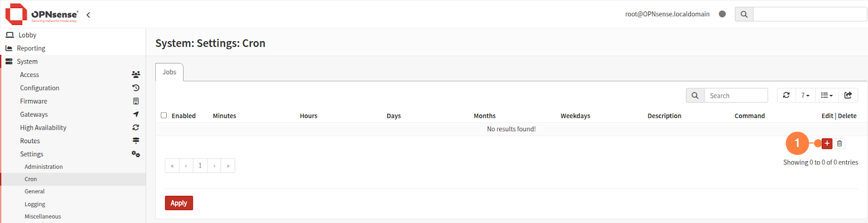Click the table Search input field
Screen dimensions: 868x223
(736, 95)
